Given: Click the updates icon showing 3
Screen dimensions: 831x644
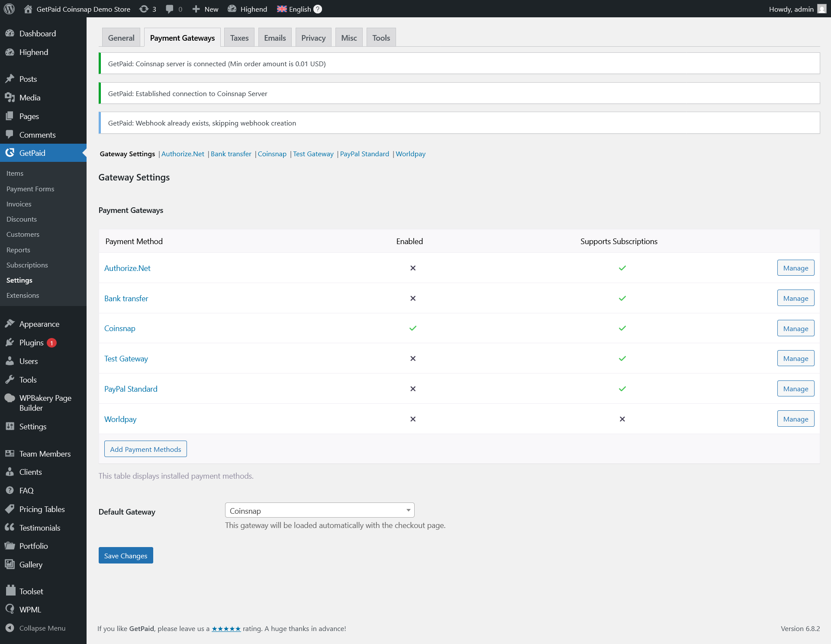Looking at the screenshot, I should coord(144,9).
